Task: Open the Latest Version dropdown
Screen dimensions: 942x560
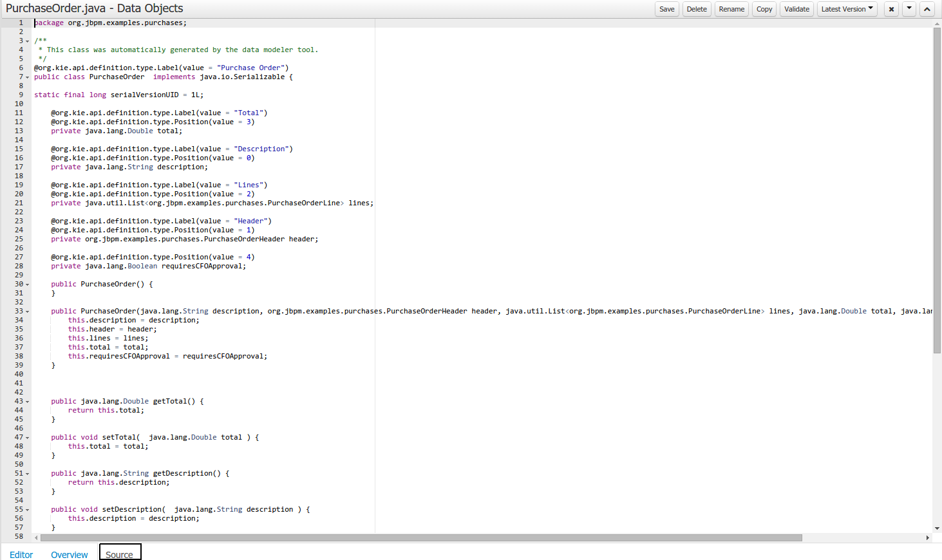Action: coord(847,8)
